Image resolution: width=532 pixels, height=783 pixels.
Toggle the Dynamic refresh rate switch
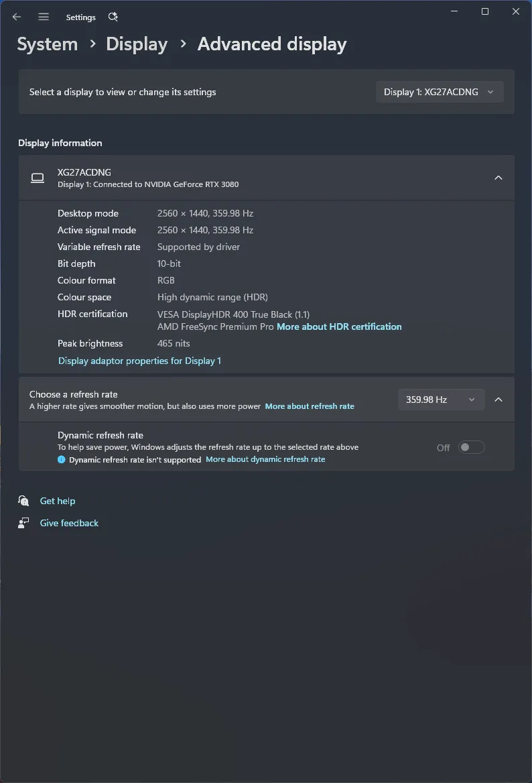click(471, 447)
